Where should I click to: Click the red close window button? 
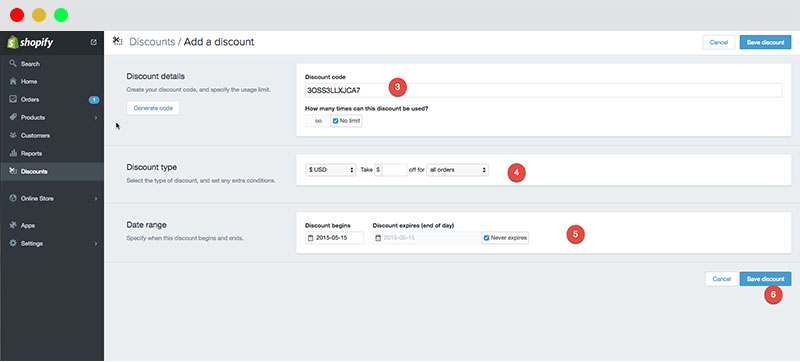17,15
